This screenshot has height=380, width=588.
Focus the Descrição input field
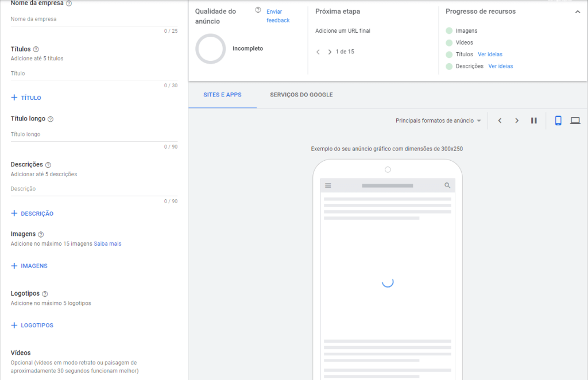point(94,189)
